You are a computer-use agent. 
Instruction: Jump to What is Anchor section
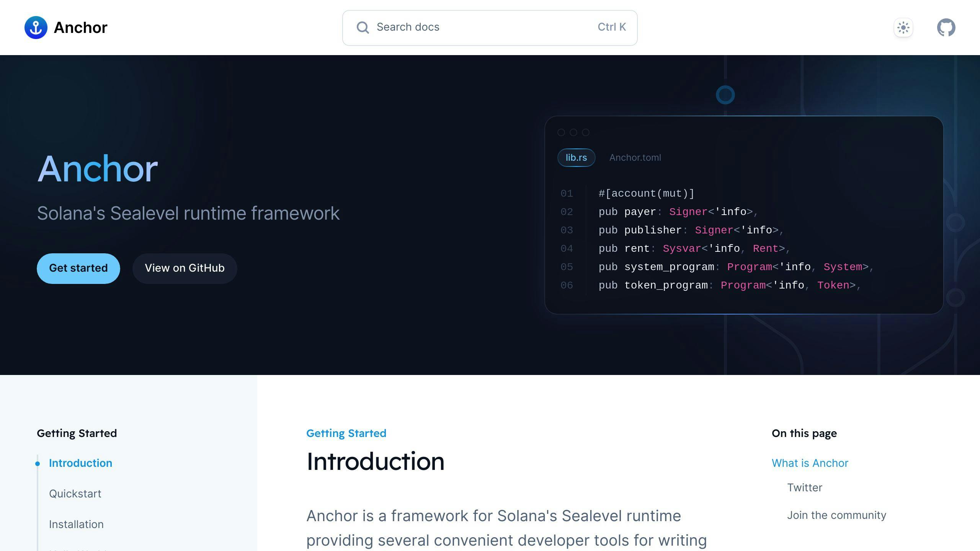pyautogui.click(x=810, y=463)
